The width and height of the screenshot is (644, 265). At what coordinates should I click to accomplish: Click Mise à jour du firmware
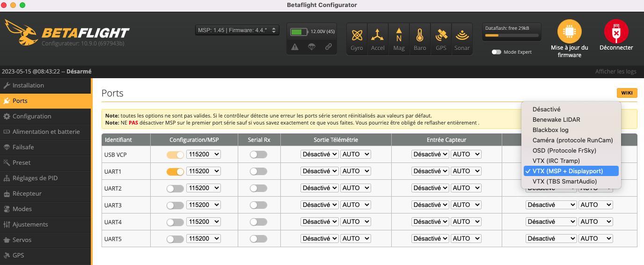[x=569, y=51]
